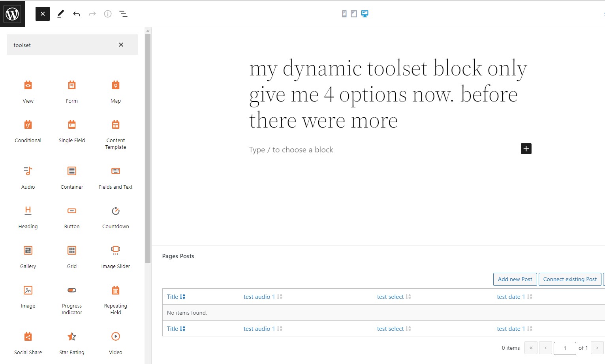
Task: Click the pagination page number field
Action: click(x=564, y=348)
